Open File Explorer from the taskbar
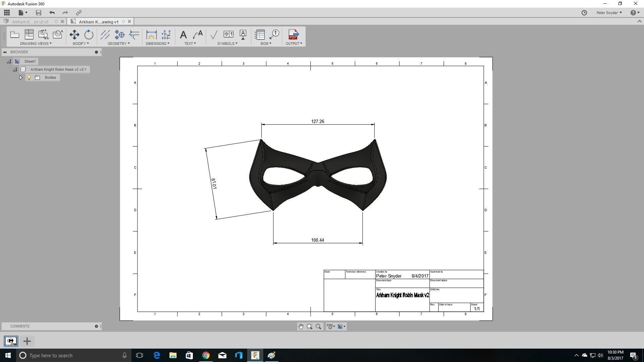 click(x=173, y=355)
